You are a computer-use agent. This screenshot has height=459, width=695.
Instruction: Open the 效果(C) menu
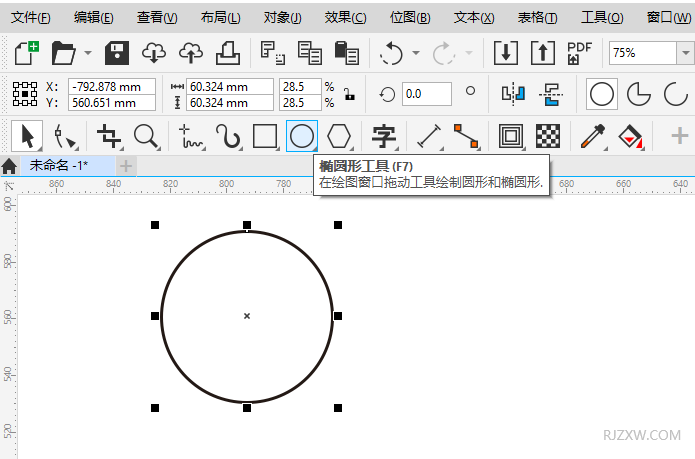tap(345, 17)
